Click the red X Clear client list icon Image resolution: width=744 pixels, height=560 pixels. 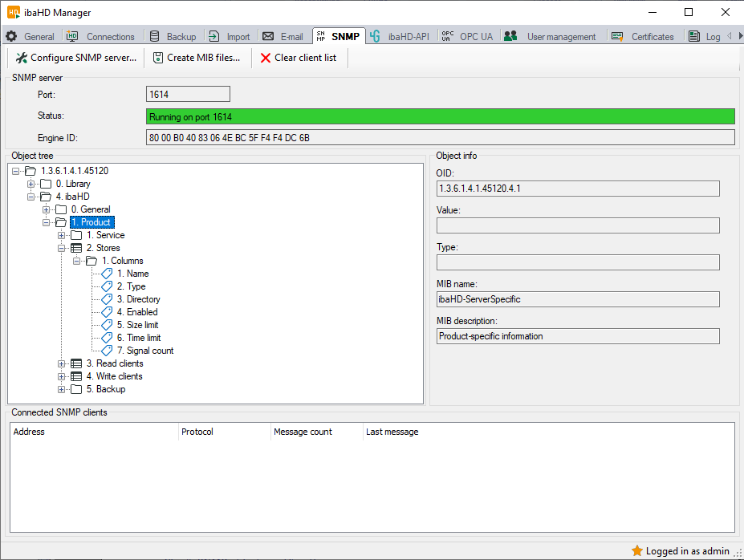(266, 58)
